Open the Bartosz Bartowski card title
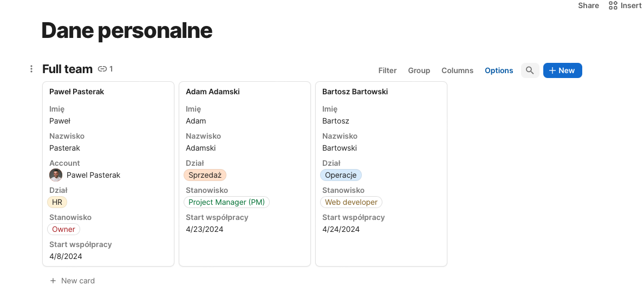 tap(355, 92)
